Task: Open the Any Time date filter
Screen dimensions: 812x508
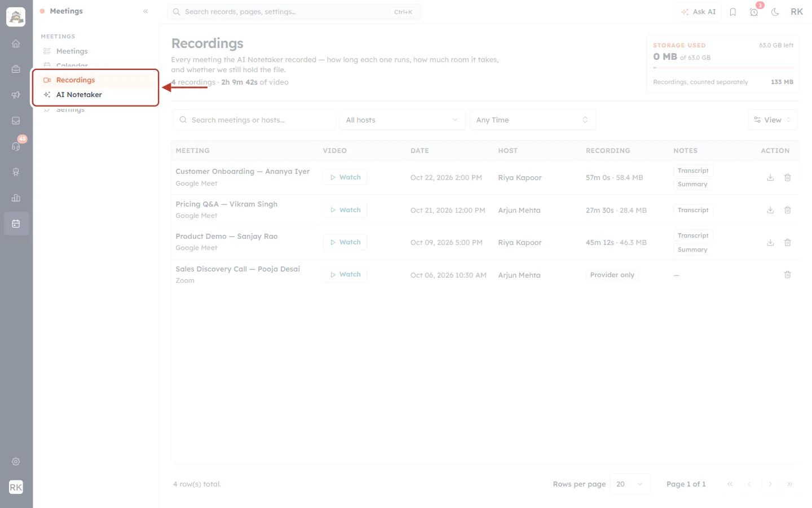Action: [x=532, y=120]
